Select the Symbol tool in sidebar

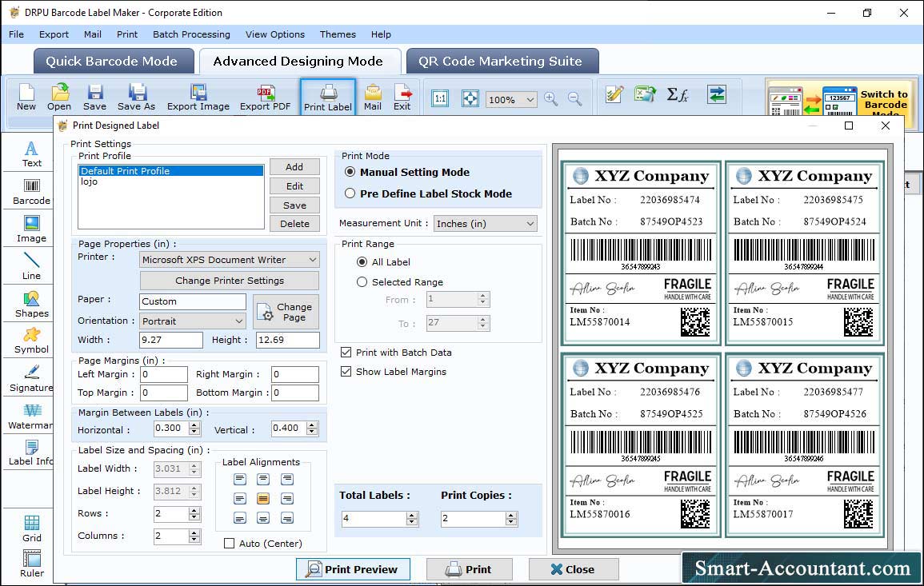(31, 341)
